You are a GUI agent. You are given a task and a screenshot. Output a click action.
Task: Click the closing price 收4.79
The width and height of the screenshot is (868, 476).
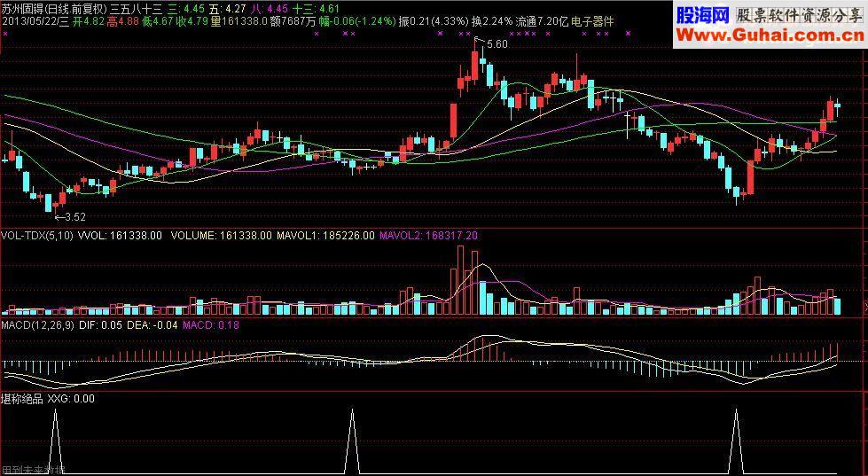pos(193,22)
